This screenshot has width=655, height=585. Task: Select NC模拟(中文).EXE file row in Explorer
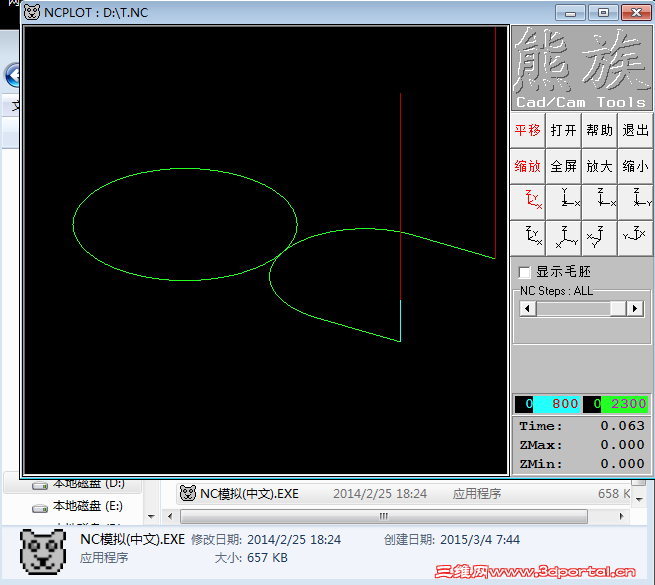(404, 493)
